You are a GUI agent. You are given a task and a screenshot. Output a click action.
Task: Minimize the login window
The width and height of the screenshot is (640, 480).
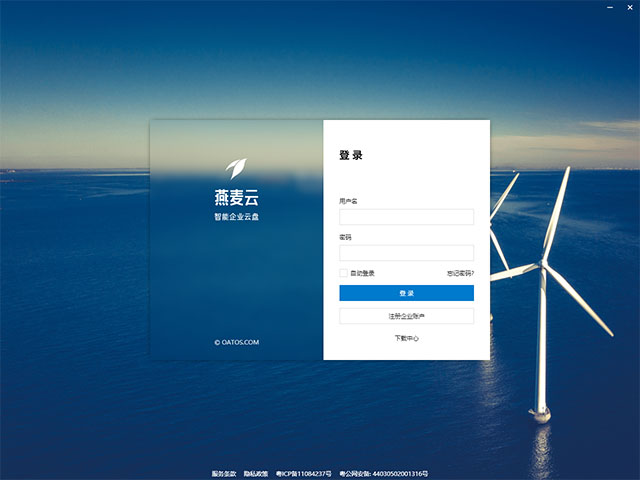(610, 7)
